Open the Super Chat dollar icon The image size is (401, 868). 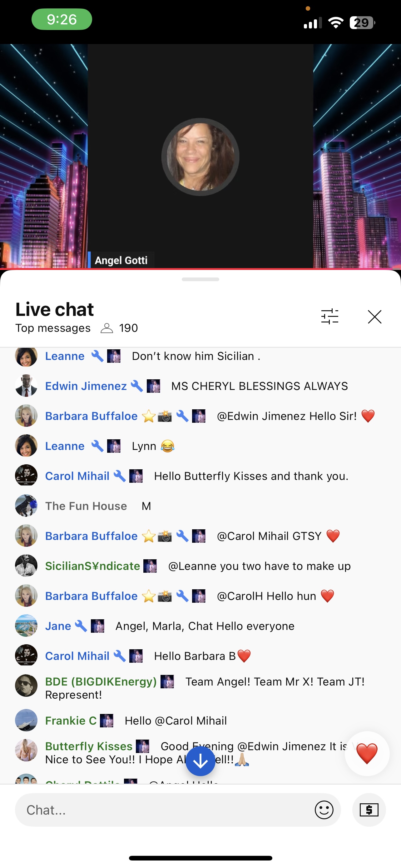[x=369, y=810]
